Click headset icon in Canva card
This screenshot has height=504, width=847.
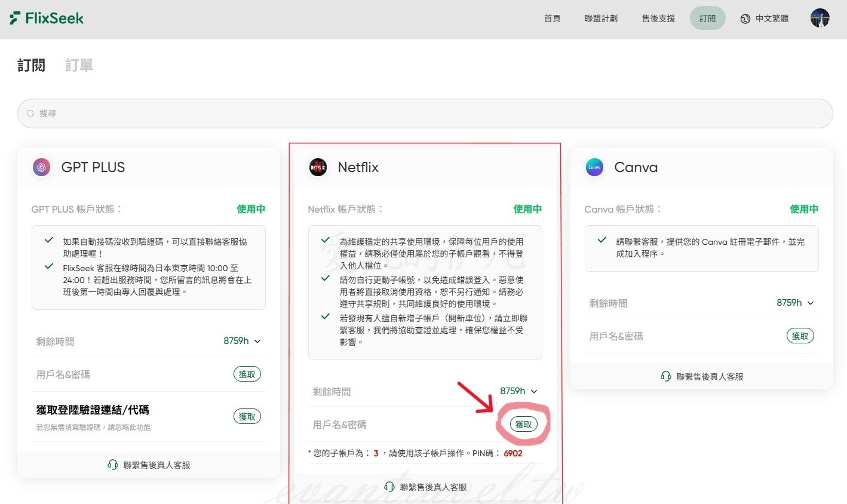(665, 376)
